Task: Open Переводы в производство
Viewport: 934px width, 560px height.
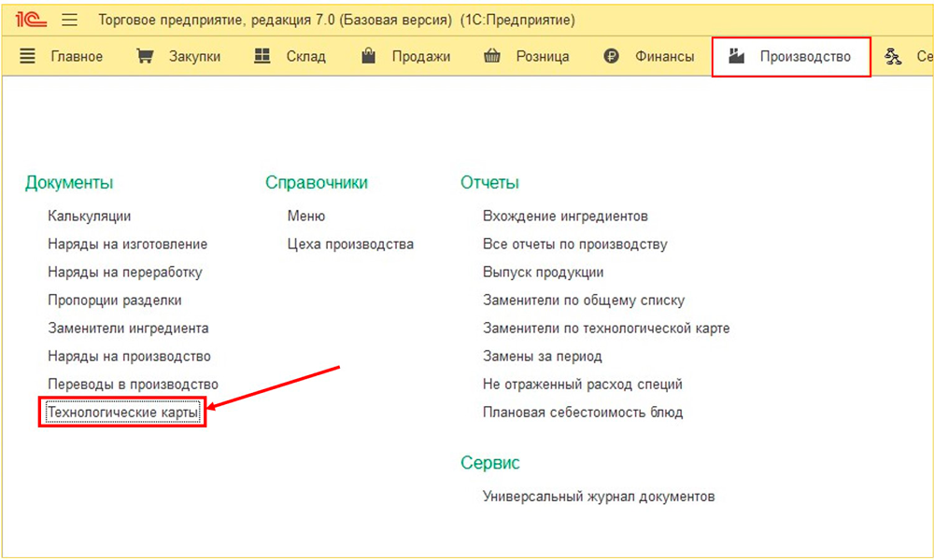Action: click(133, 385)
